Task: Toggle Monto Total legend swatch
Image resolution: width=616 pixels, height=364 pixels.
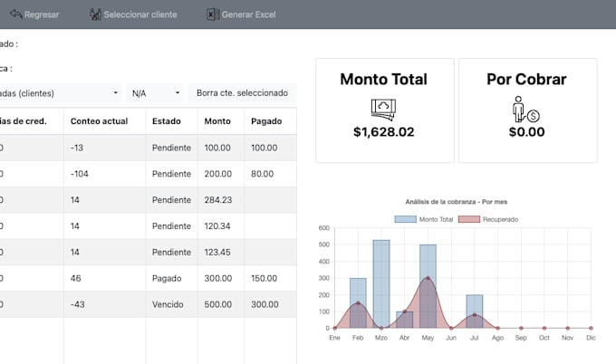Action: 406,219
